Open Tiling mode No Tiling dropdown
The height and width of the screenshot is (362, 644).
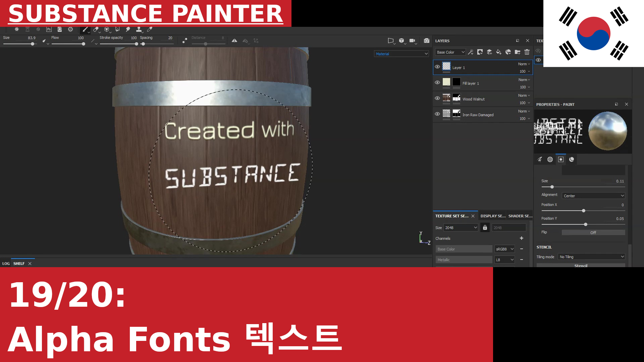(591, 257)
